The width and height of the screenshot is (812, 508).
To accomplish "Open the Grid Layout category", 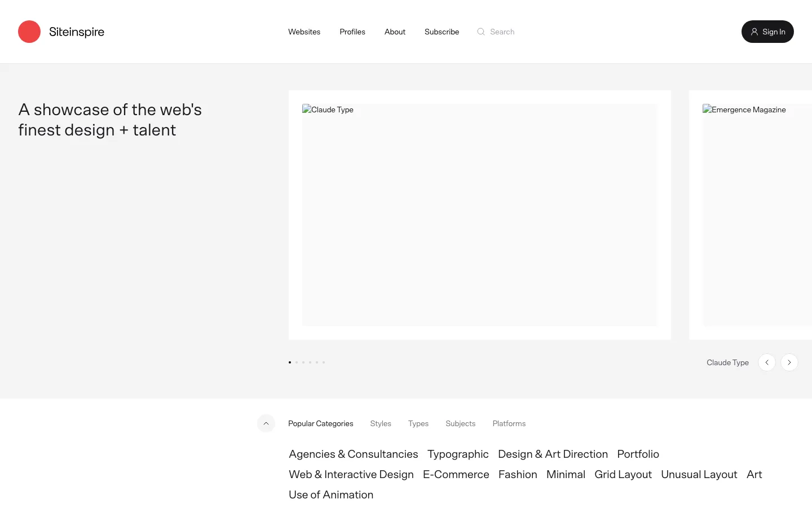I will tap(623, 475).
